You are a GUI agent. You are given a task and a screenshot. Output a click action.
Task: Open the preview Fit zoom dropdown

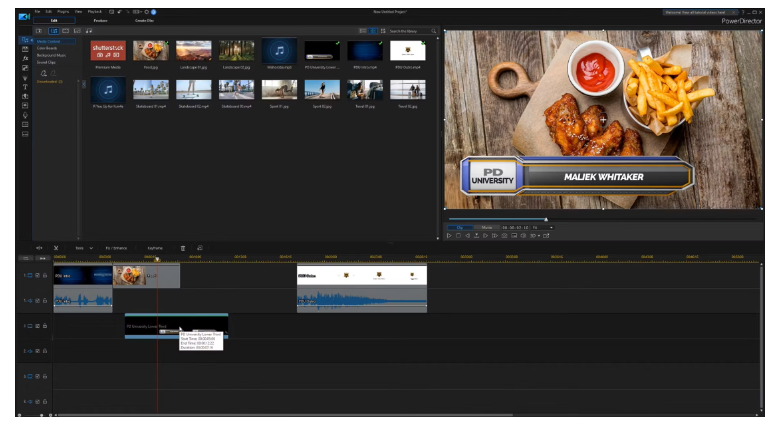tap(543, 228)
